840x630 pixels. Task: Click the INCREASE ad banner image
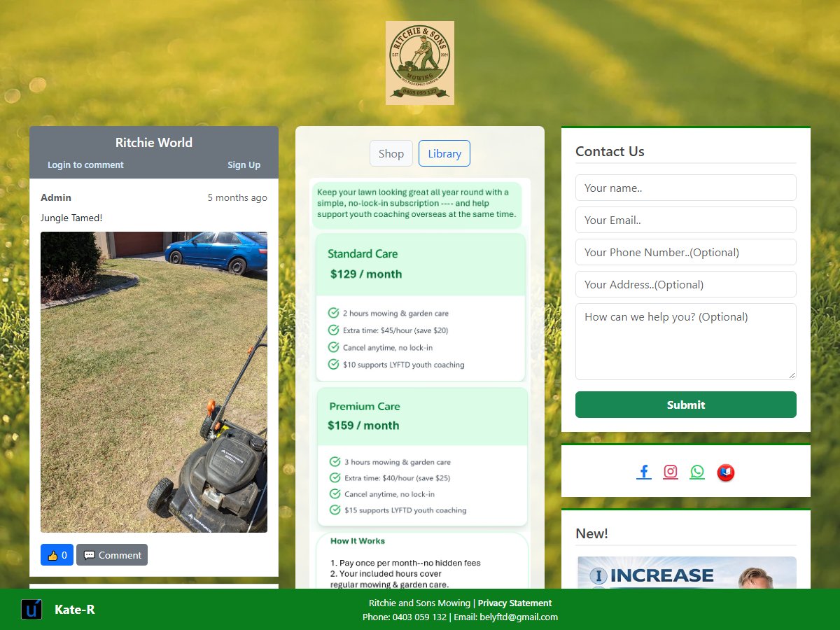tap(686, 573)
